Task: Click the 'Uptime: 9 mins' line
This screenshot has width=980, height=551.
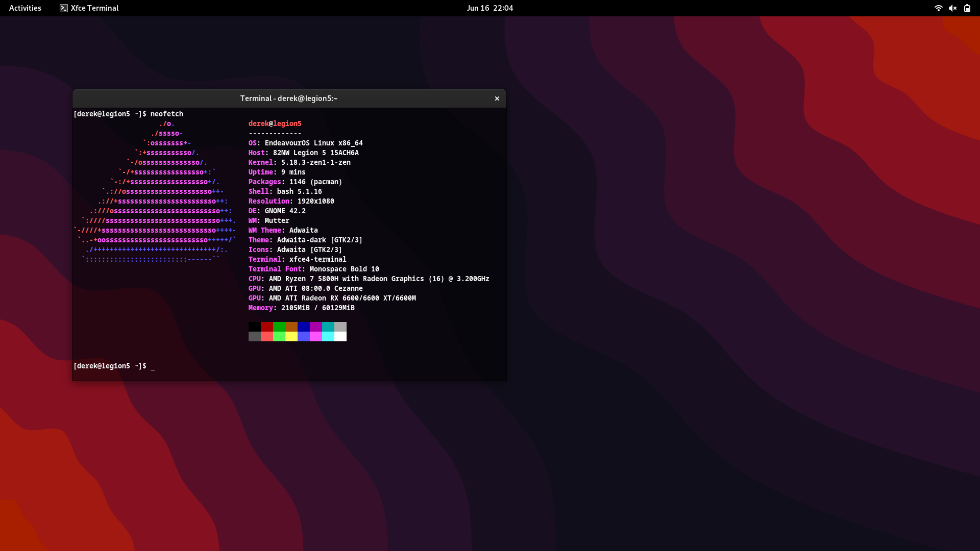Action: click(x=277, y=172)
